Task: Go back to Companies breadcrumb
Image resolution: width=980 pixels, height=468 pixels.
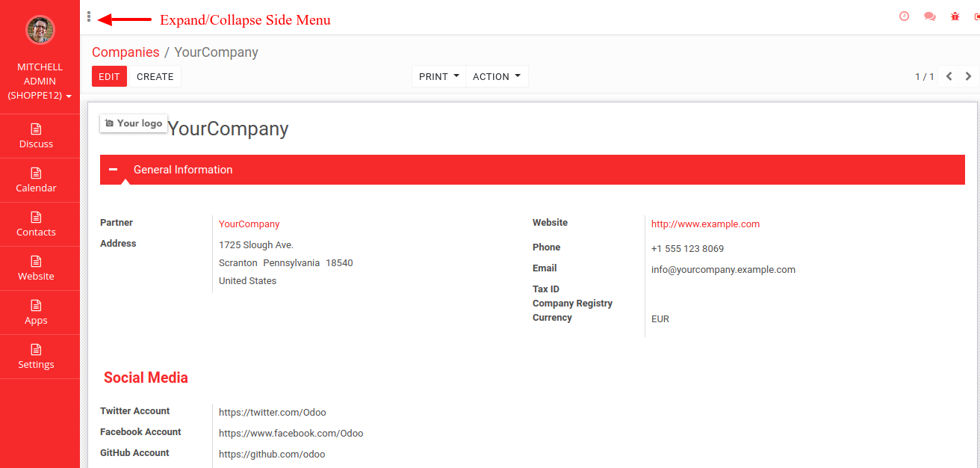Action: (125, 52)
